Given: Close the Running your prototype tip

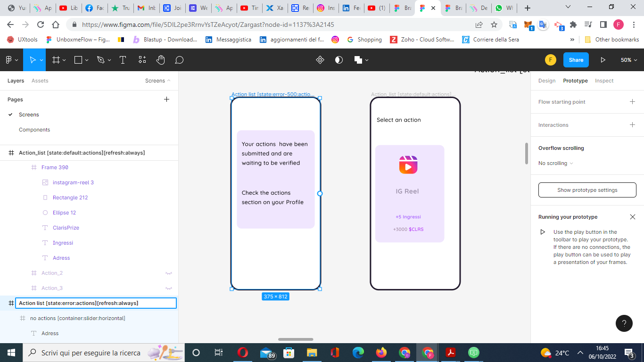Looking at the screenshot, I should click(632, 217).
